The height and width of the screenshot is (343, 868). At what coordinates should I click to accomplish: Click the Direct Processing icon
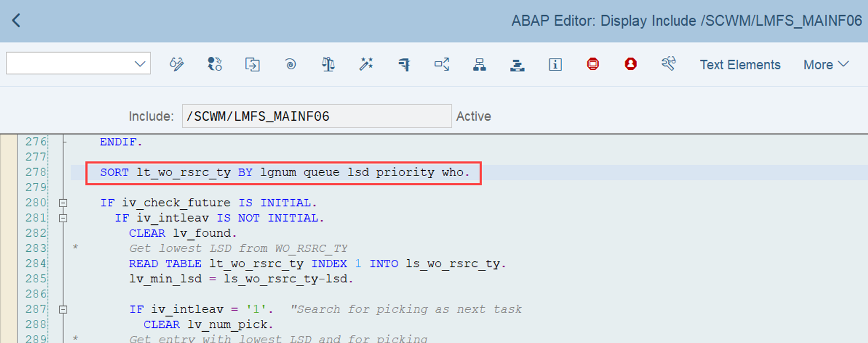click(404, 64)
